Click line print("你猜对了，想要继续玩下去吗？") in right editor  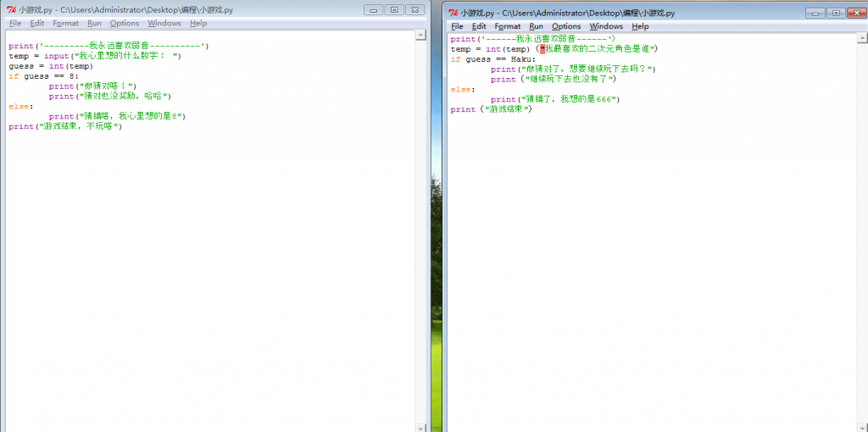coord(573,69)
